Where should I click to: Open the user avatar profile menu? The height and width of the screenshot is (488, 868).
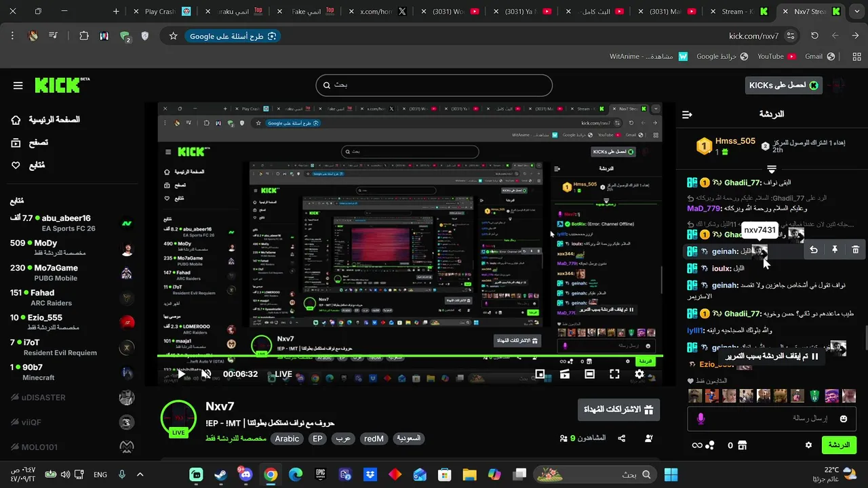(x=838, y=85)
